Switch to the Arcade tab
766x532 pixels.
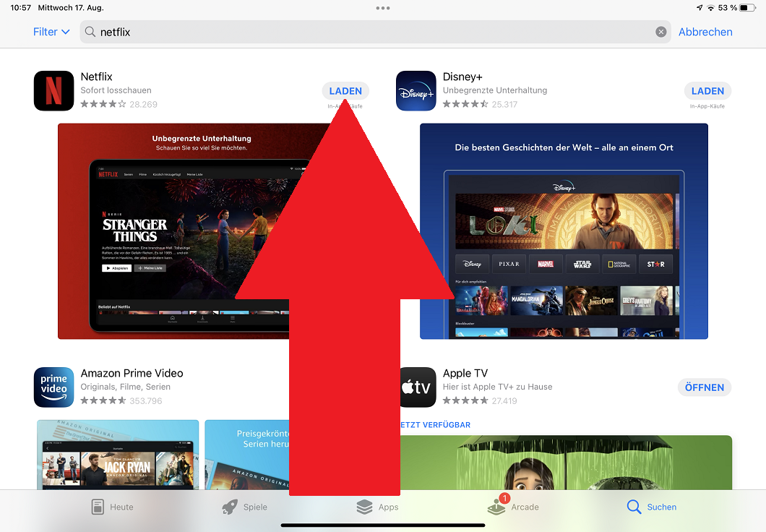click(513, 506)
